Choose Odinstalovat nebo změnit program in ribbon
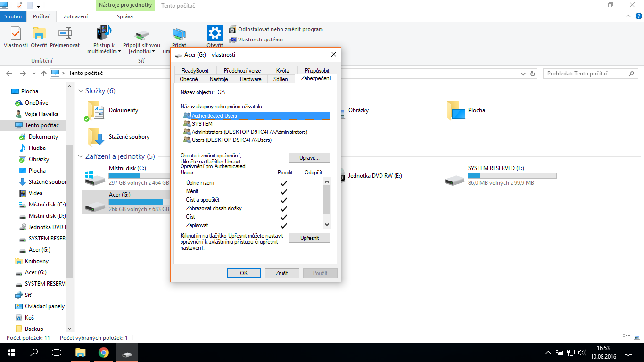 [x=276, y=29]
